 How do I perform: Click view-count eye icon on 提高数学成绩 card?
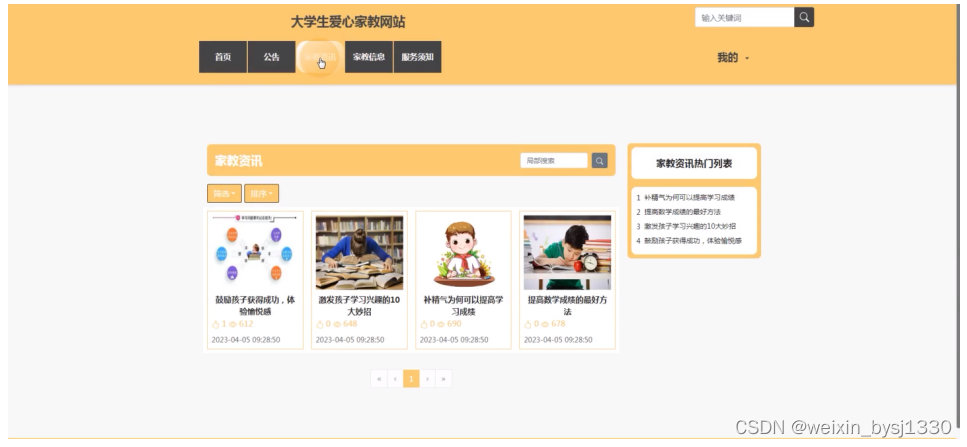pyautogui.click(x=546, y=324)
